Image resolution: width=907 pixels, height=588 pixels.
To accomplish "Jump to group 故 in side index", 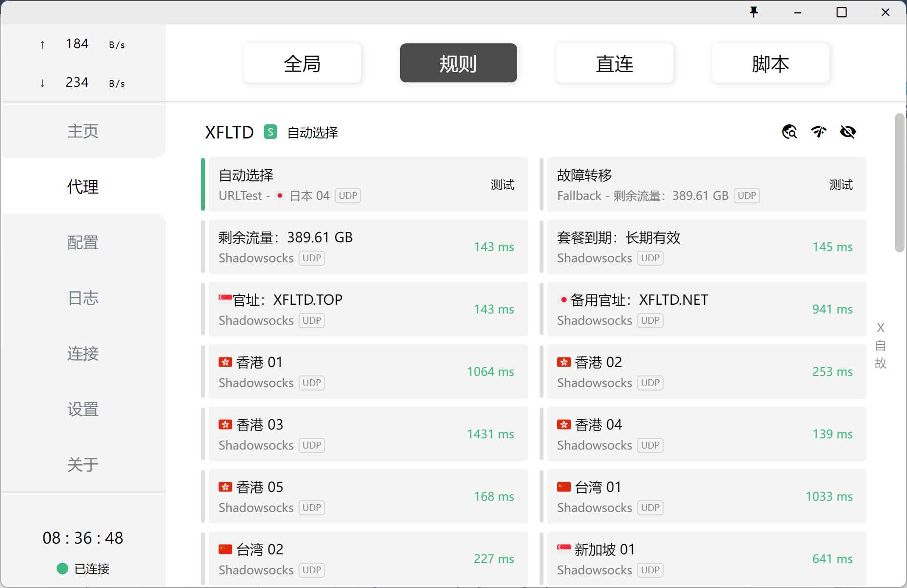I will 881,363.
